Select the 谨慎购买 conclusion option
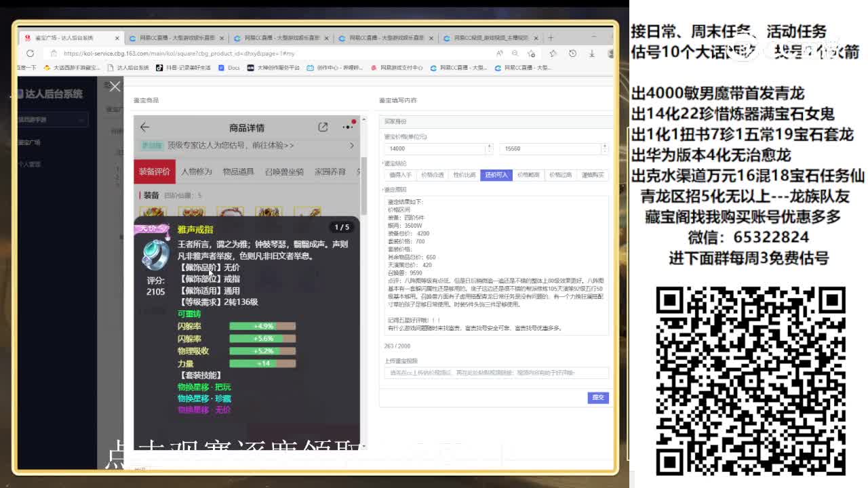This screenshot has width=868, height=488. point(592,175)
